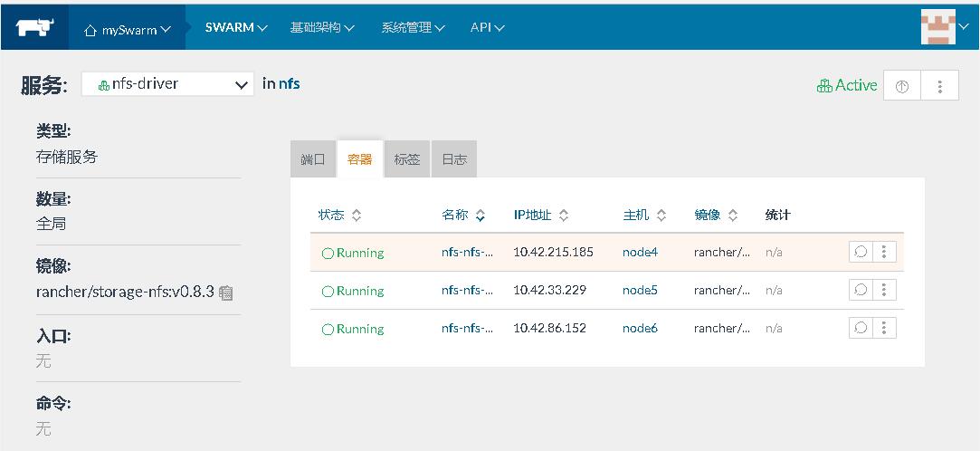Click the upgrade service arrow icon
980x451 pixels.
(x=901, y=86)
